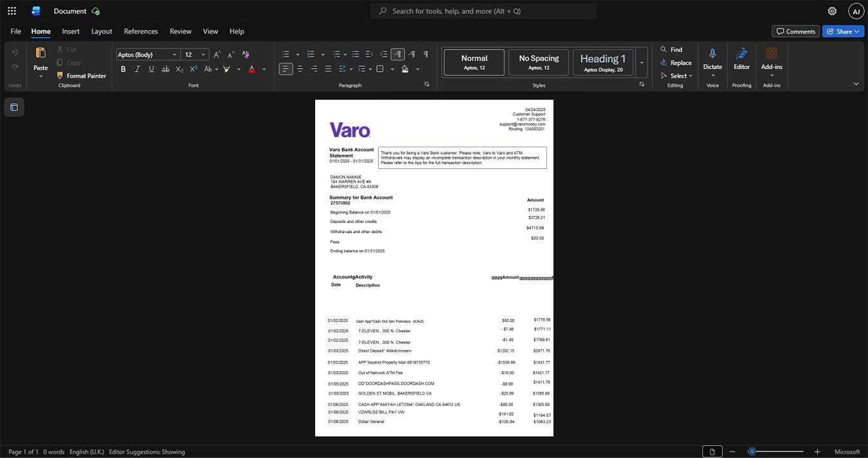Expand numbered list style dropdown arrow

click(x=323, y=55)
